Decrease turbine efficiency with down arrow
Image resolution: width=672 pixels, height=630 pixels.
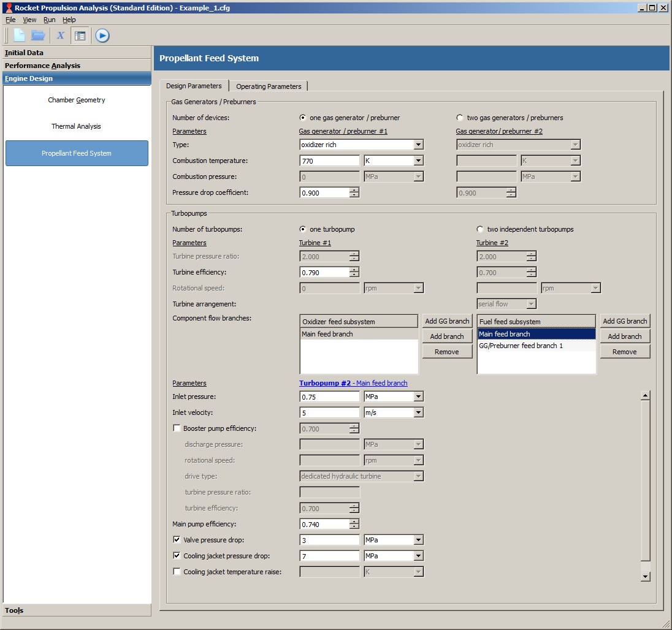tap(354, 275)
